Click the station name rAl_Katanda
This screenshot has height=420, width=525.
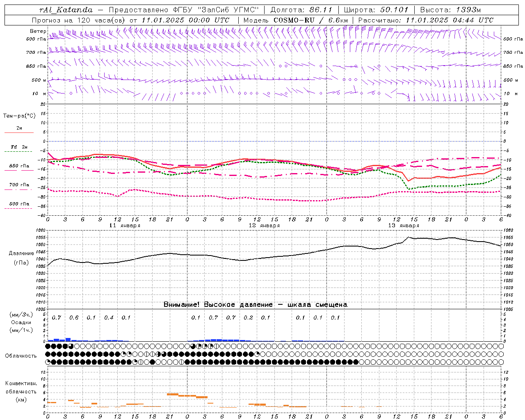click(66, 10)
